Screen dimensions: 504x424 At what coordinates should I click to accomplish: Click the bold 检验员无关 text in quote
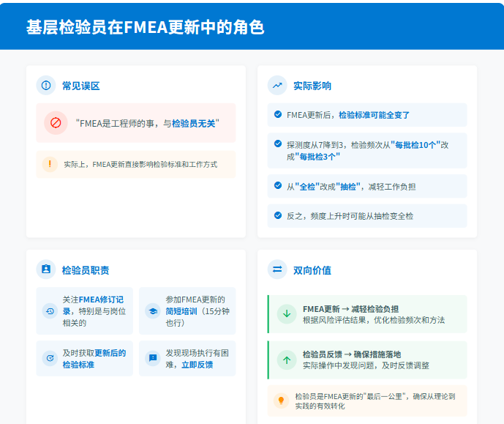click(193, 124)
